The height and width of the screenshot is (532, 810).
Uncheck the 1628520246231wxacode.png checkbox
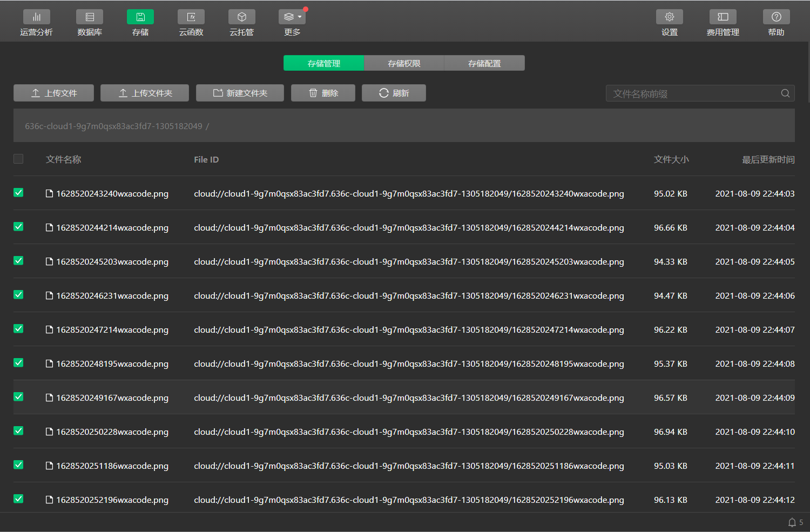(18, 295)
